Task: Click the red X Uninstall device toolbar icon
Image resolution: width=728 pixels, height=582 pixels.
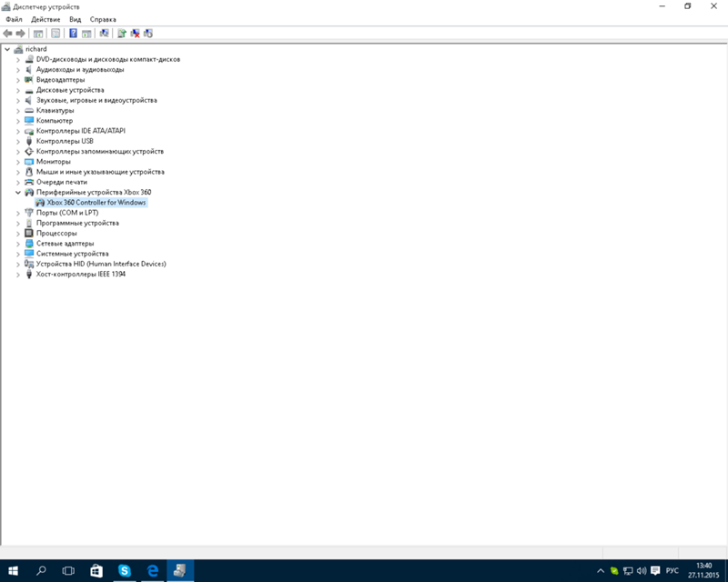Action: pyautogui.click(x=135, y=34)
